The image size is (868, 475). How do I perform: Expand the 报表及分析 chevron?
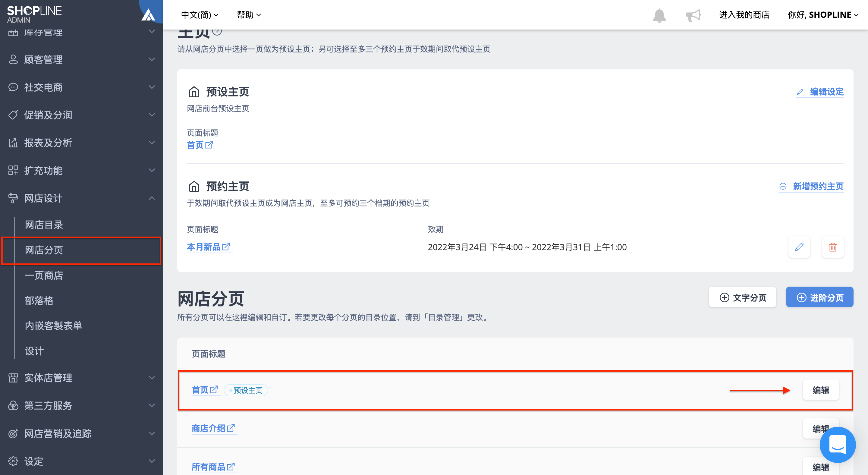(x=152, y=143)
